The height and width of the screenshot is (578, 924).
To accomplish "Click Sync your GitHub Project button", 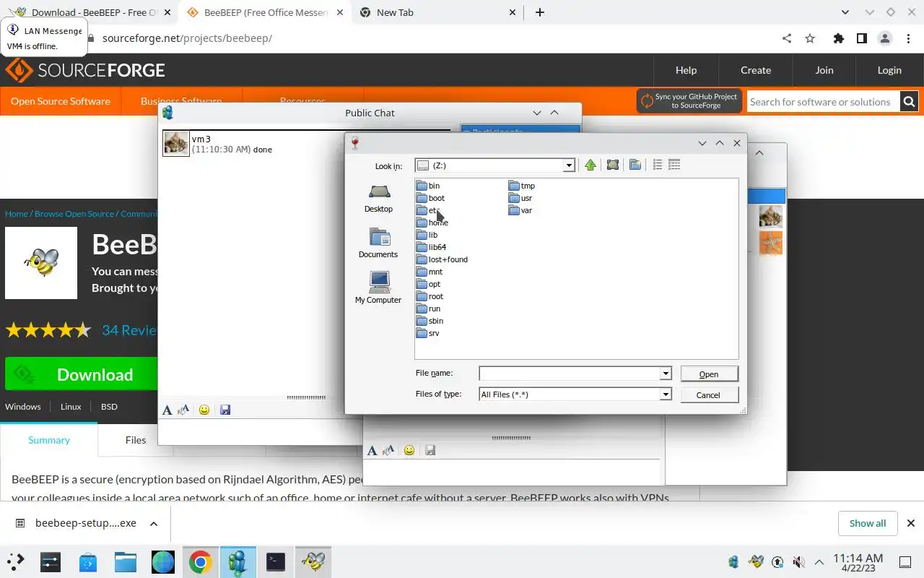I will (x=689, y=101).
